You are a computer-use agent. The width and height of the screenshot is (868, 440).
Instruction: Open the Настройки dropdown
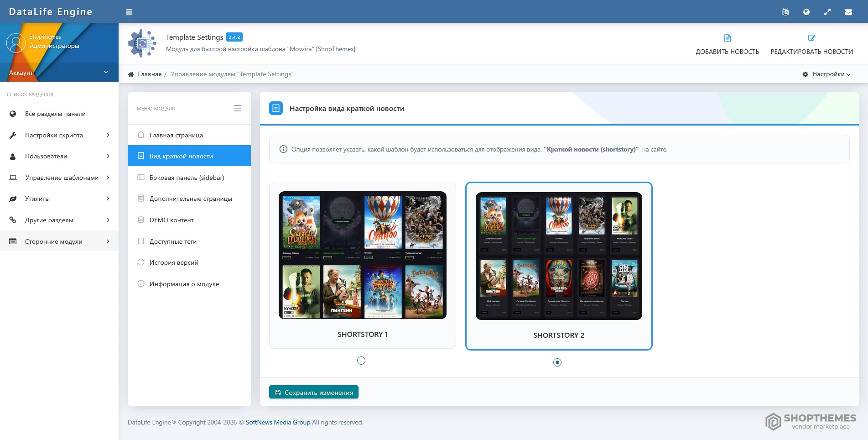coord(826,74)
